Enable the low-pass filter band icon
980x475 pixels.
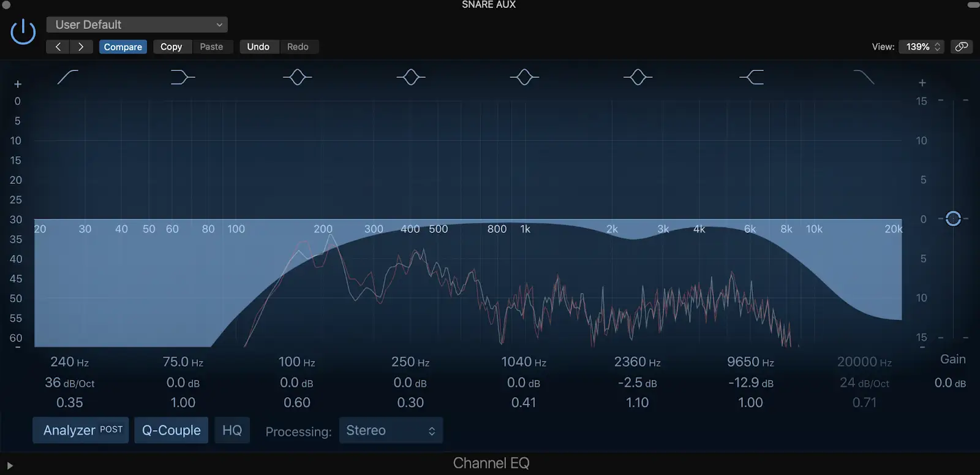864,77
